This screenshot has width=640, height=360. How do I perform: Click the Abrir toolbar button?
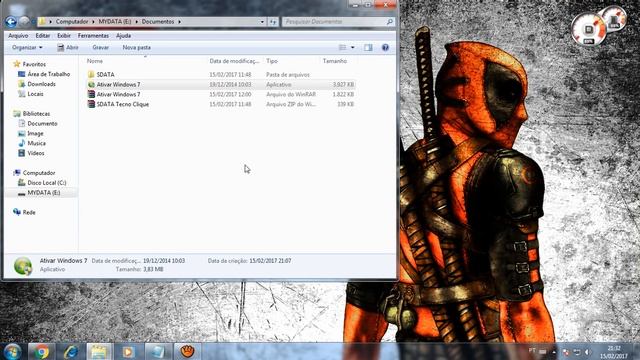click(x=68, y=48)
